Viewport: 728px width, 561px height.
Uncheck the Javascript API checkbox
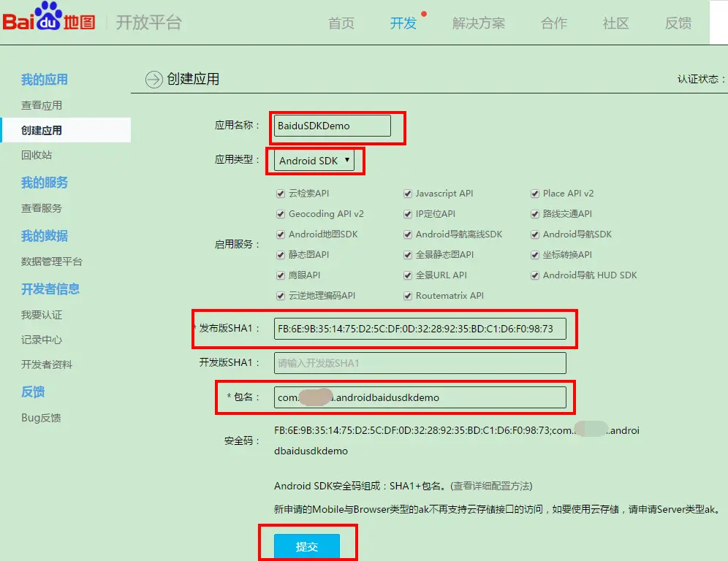408,194
